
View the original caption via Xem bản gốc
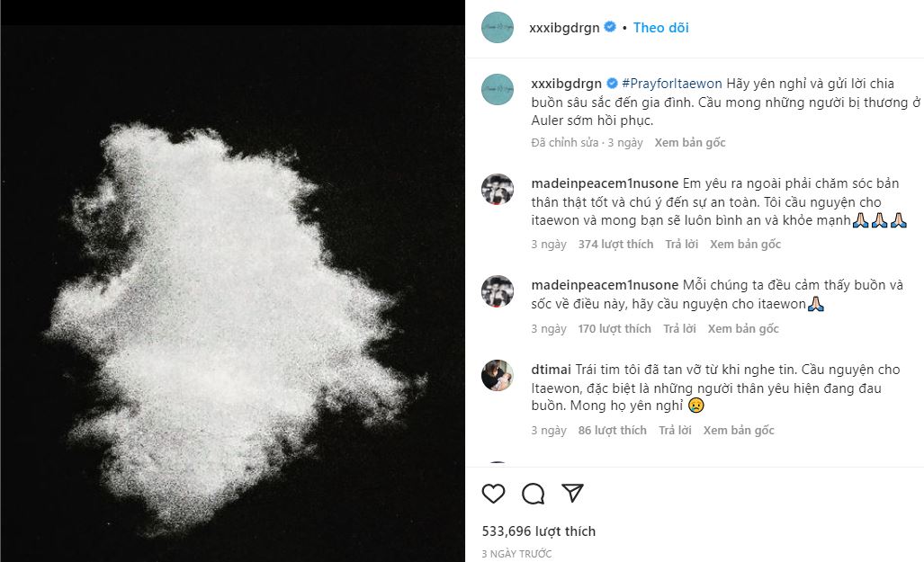point(689,142)
